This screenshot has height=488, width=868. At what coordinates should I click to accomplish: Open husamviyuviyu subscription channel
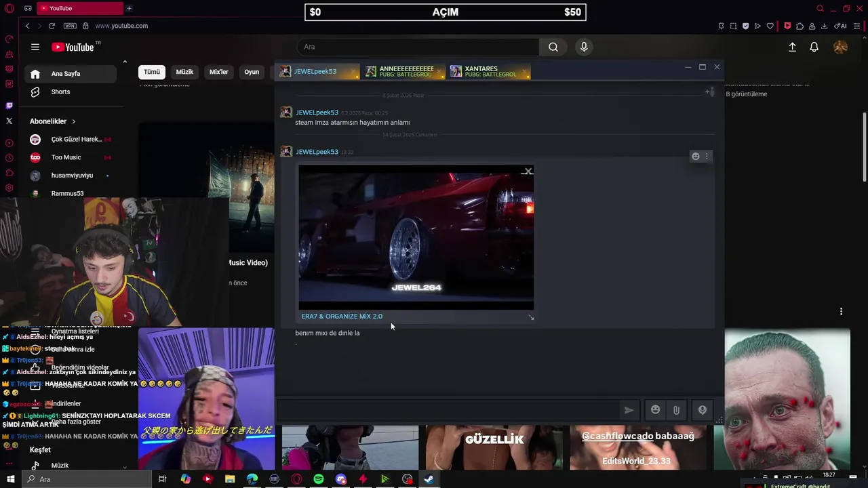click(71, 176)
